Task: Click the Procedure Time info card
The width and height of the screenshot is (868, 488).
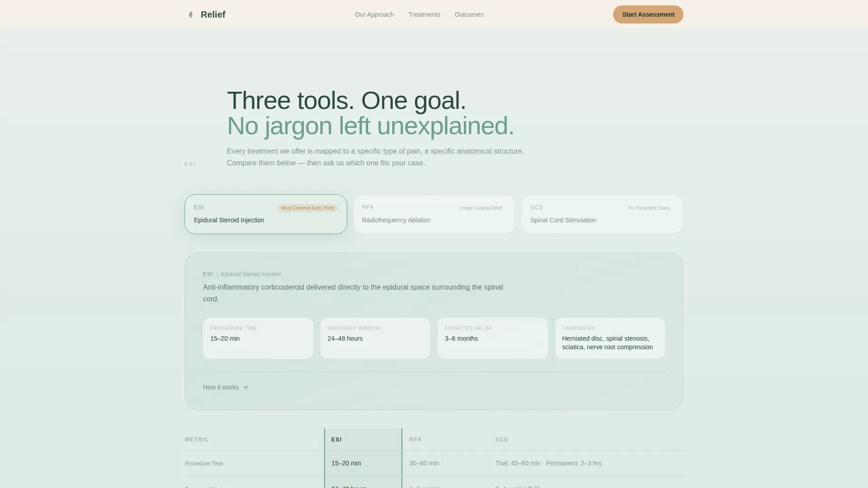Action: (258, 338)
